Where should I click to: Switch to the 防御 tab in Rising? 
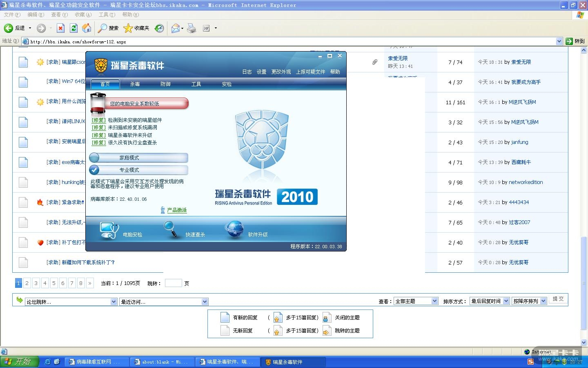click(166, 84)
